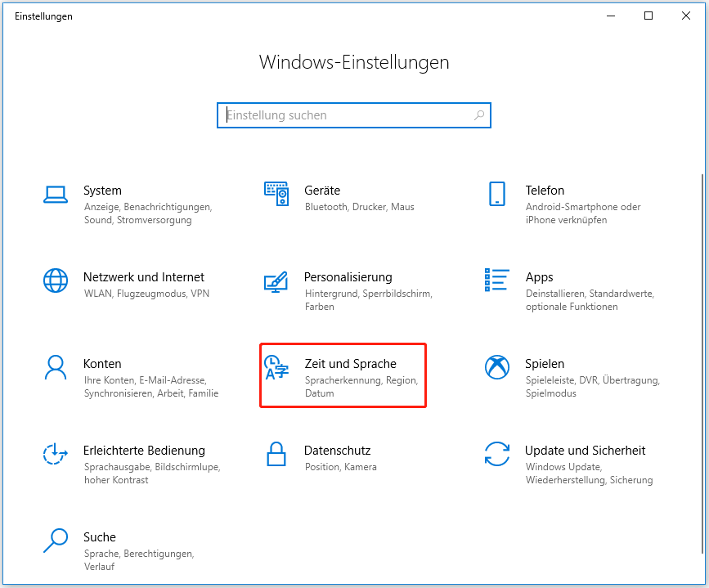The image size is (709, 588).
Task: Go to Erleichterte Bedienung title
Action: pyautogui.click(x=144, y=451)
